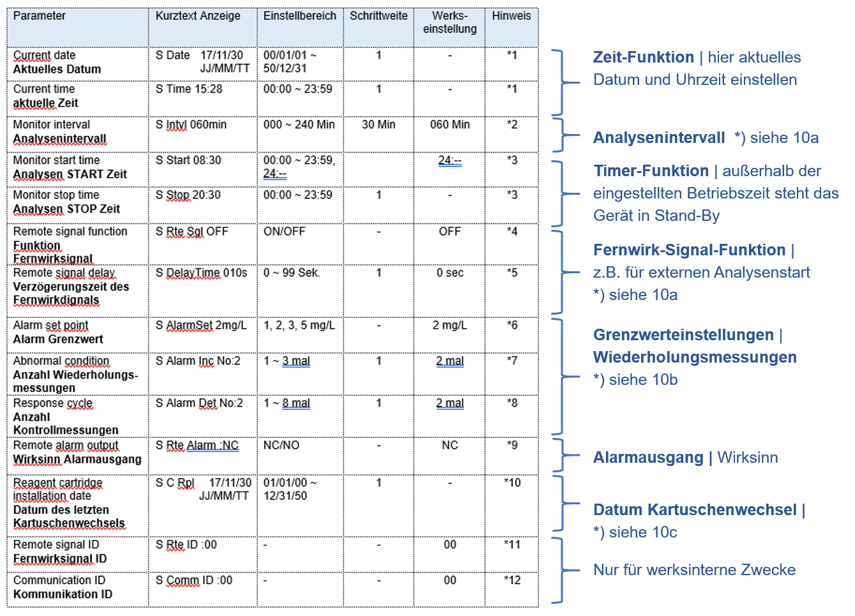
Task: Select the "S Intvl 060min" display cell
Action: [191, 125]
